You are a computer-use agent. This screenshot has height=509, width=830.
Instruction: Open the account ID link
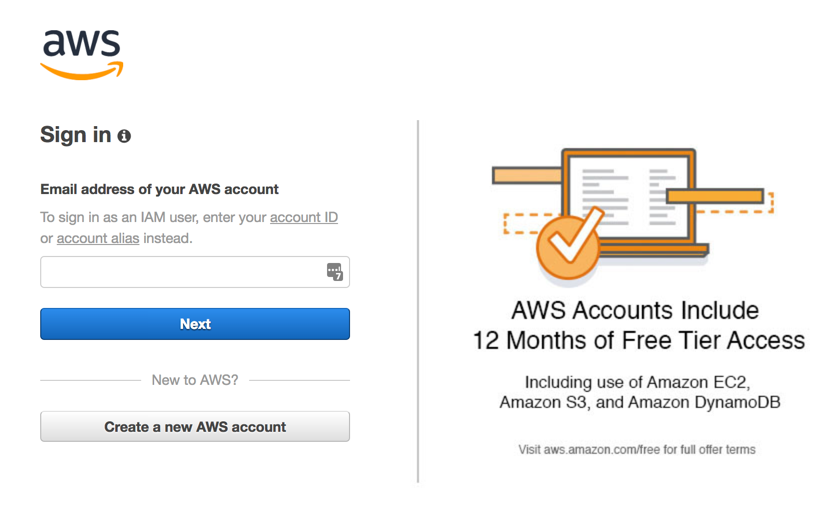pyautogui.click(x=304, y=217)
